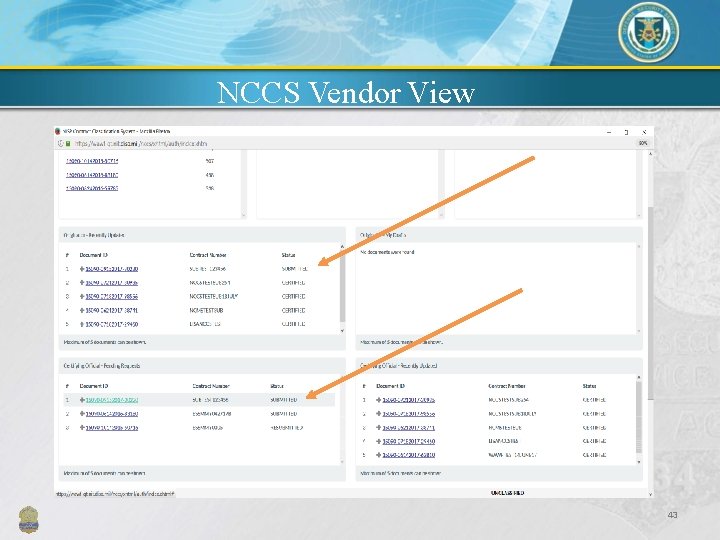Click the green padlock icon in address bar
Image resolution: width=720 pixels, height=540 pixels.
68,144
